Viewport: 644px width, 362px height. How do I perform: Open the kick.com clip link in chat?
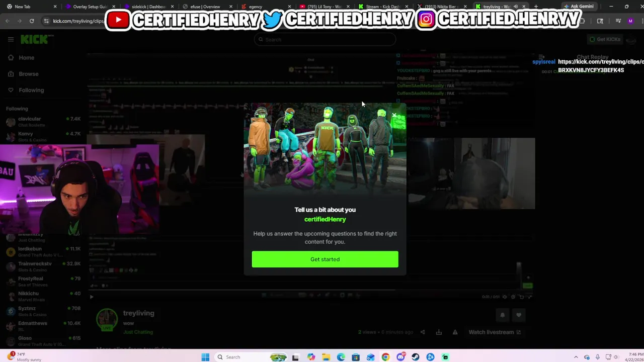pos(601,66)
